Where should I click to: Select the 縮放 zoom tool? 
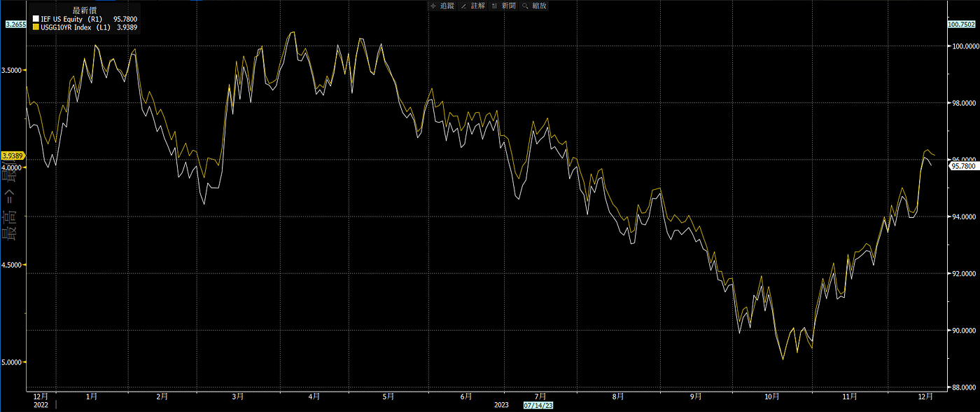534,5
